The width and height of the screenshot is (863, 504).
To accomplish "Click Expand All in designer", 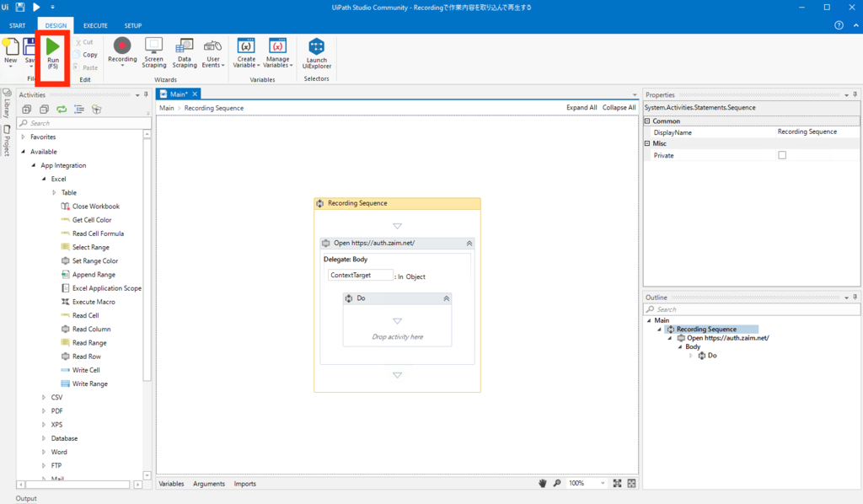I will (582, 108).
